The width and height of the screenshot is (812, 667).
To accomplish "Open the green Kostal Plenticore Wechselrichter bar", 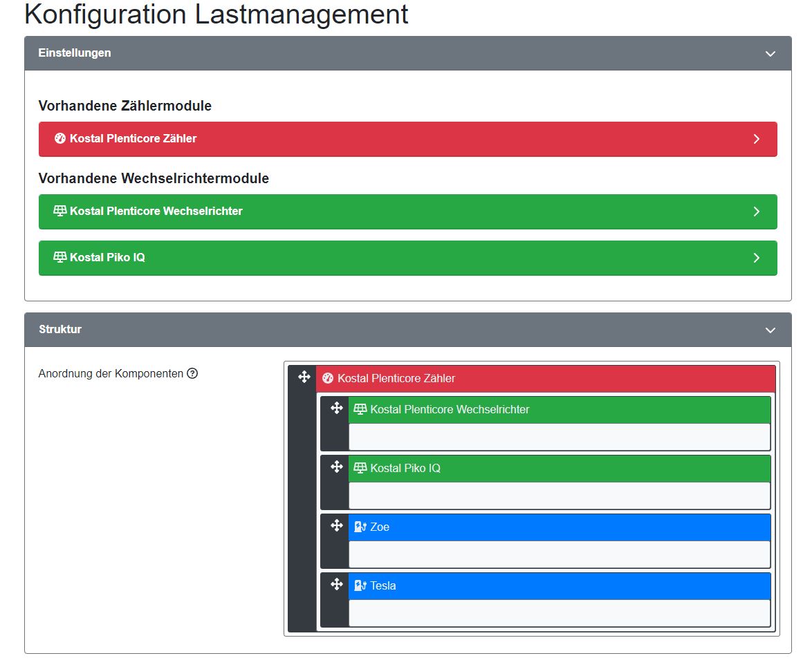I will coord(407,212).
